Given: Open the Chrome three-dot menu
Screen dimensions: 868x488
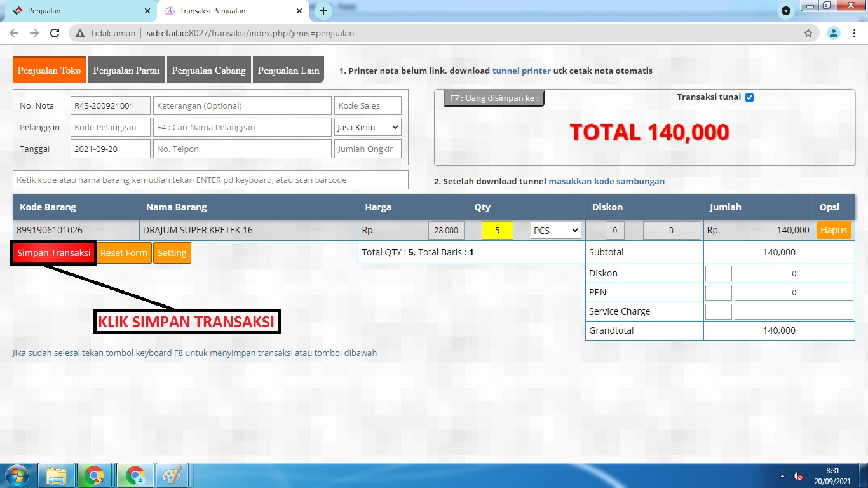Looking at the screenshot, I should click(x=853, y=33).
